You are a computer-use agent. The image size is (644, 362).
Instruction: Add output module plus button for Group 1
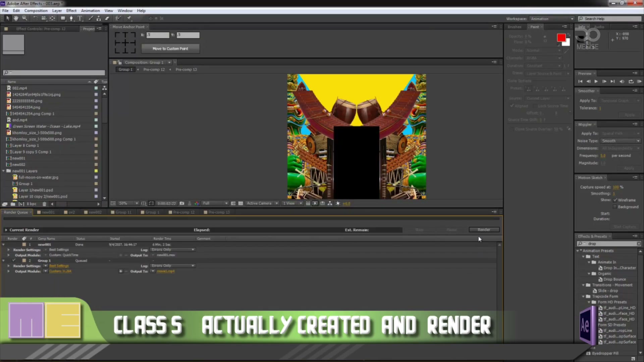click(120, 271)
